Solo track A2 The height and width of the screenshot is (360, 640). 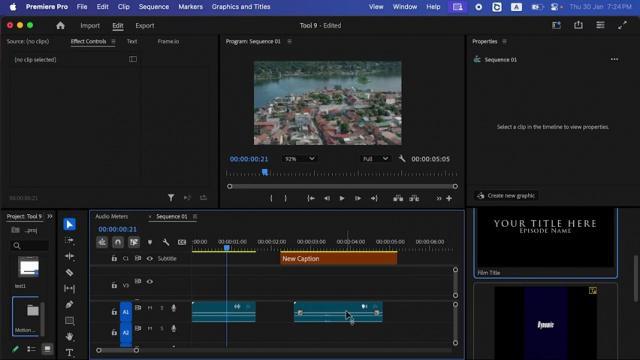162,328
